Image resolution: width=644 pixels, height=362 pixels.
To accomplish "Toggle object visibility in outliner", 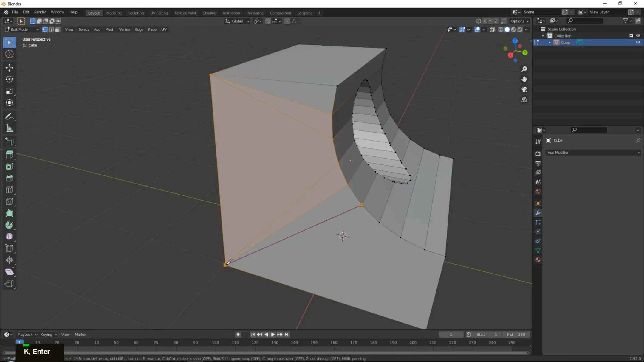I will click(638, 42).
